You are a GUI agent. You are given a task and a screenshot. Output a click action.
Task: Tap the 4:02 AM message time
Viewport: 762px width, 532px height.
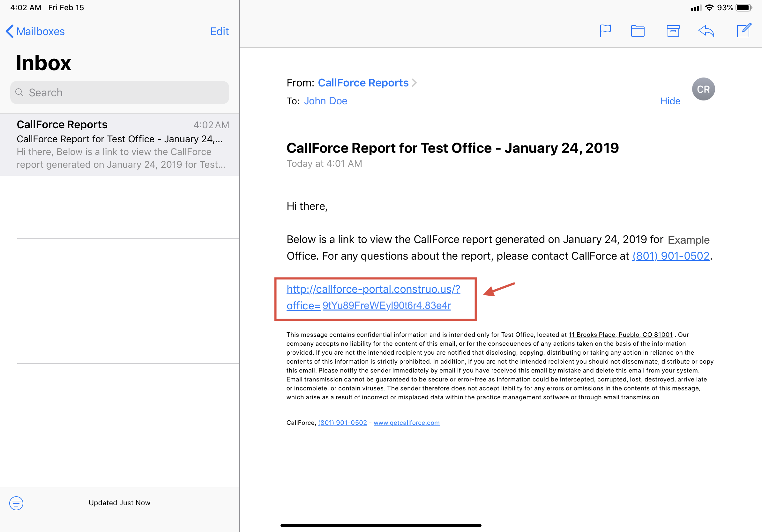211,125
